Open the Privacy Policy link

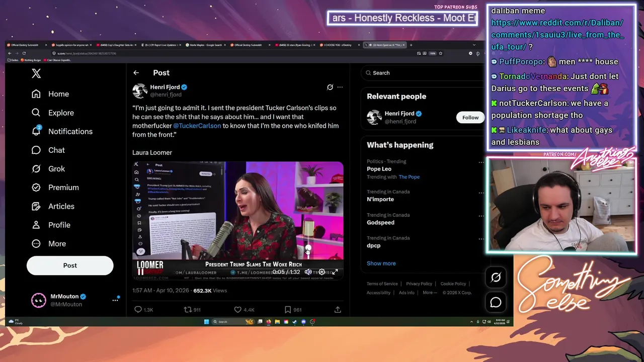pyautogui.click(x=419, y=284)
